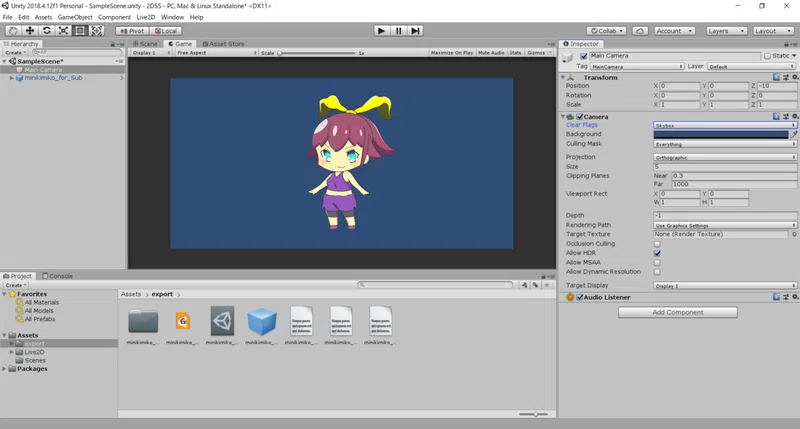
Task: Open the Component menu
Action: coord(114,17)
